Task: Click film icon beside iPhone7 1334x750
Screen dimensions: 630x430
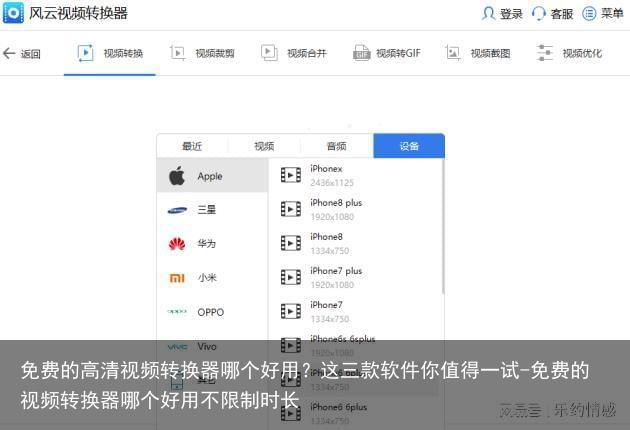Action: (x=291, y=311)
